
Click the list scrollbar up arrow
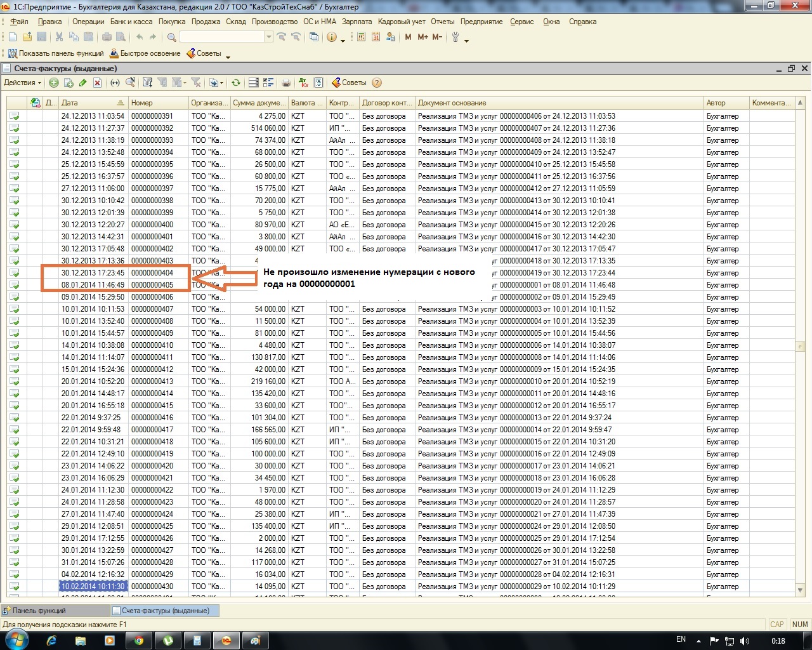click(x=801, y=102)
